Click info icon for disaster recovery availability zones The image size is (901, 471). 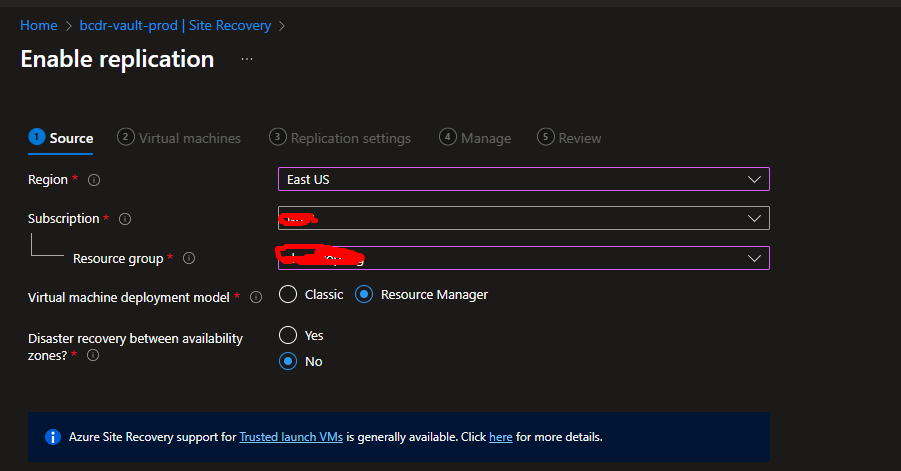pyautogui.click(x=93, y=355)
